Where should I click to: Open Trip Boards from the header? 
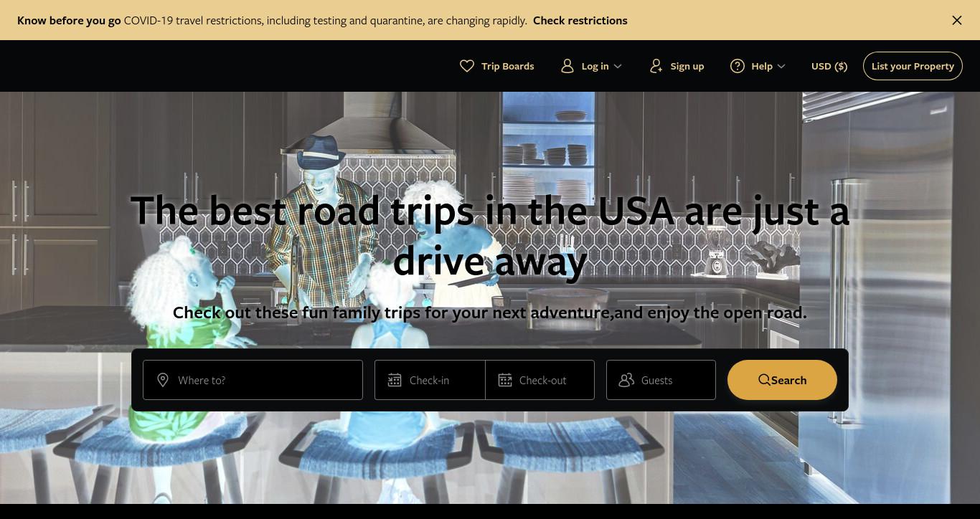coord(497,66)
